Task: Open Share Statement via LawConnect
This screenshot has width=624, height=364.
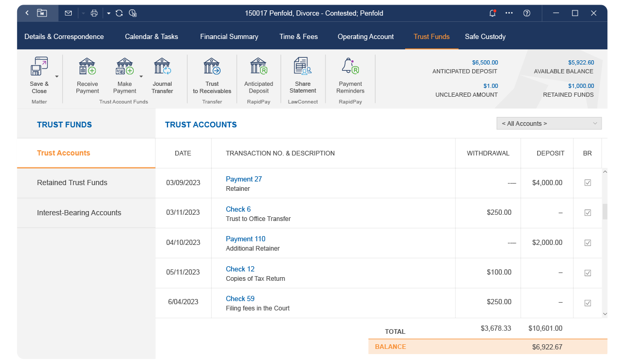Action: click(x=302, y=67)
